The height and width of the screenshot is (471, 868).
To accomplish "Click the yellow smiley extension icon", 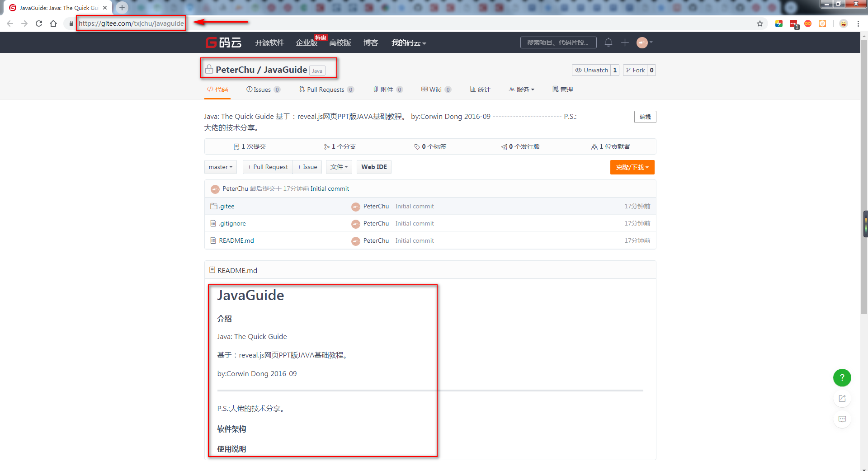I will click(x=843, y=24).
